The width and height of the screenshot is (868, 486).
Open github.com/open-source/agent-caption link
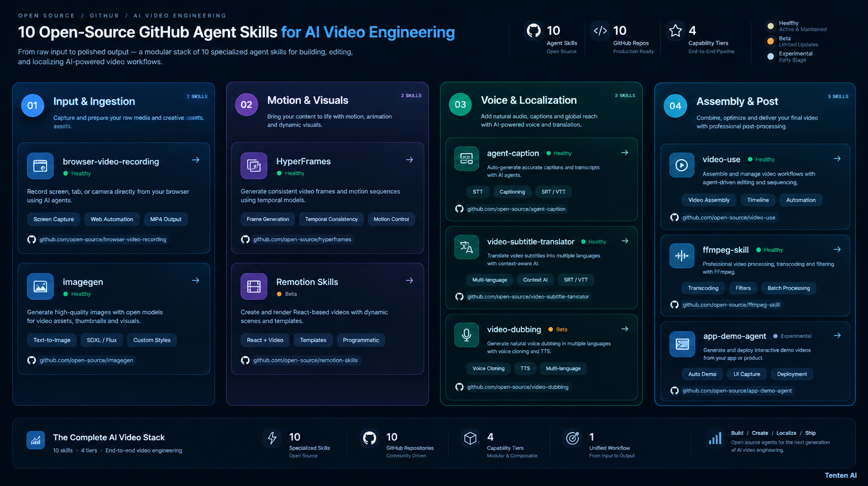(516, 209)
